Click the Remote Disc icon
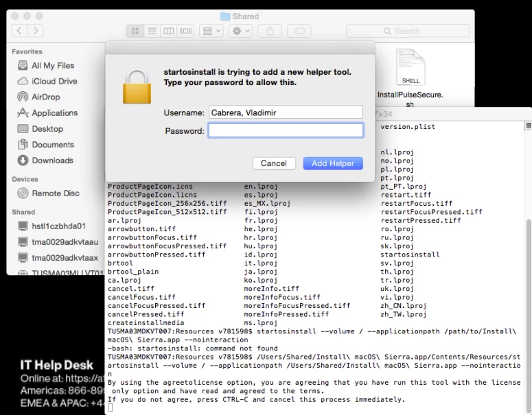The height and width of the screenshot is (415, 532). pyautogui.click(x=23, y=193)
